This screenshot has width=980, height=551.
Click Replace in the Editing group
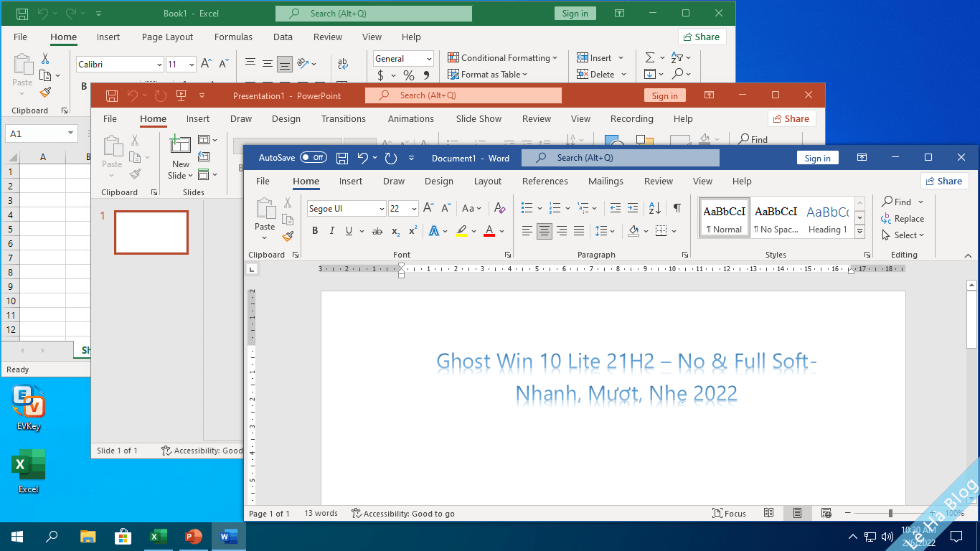pos(903,219)
